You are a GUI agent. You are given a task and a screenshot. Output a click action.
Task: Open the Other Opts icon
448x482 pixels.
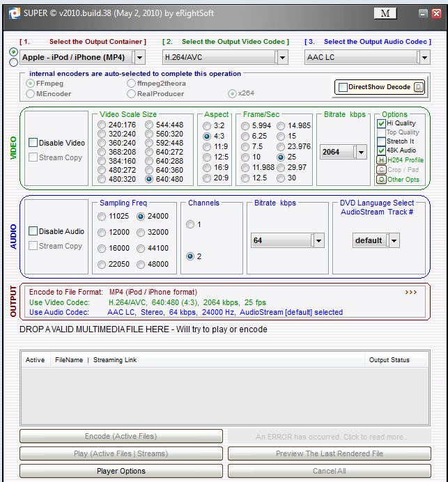[381, 180]
